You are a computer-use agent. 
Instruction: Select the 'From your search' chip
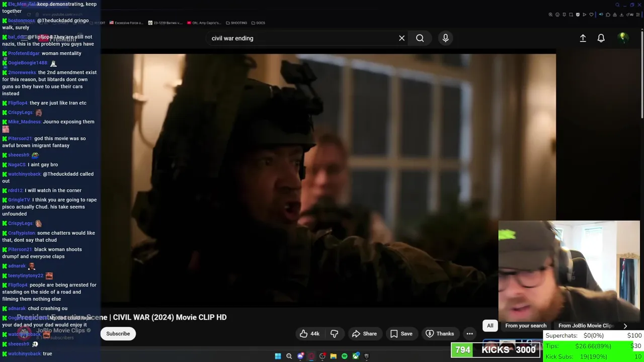pyautogui.click(x=526, y=326)
